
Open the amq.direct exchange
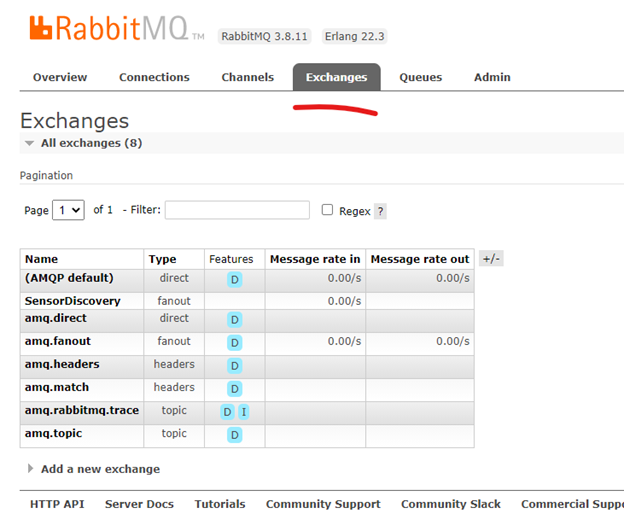(55, 318)
